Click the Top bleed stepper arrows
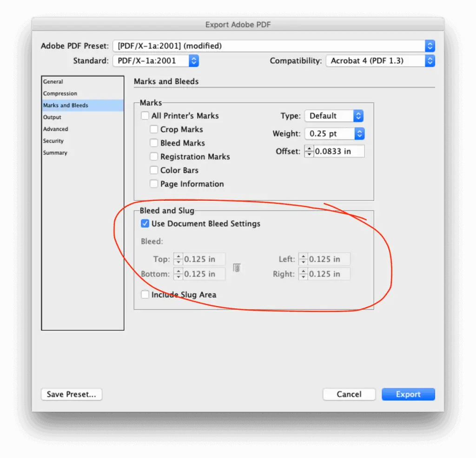Screen dimensions: 476x458 click(x=178, y=259)
